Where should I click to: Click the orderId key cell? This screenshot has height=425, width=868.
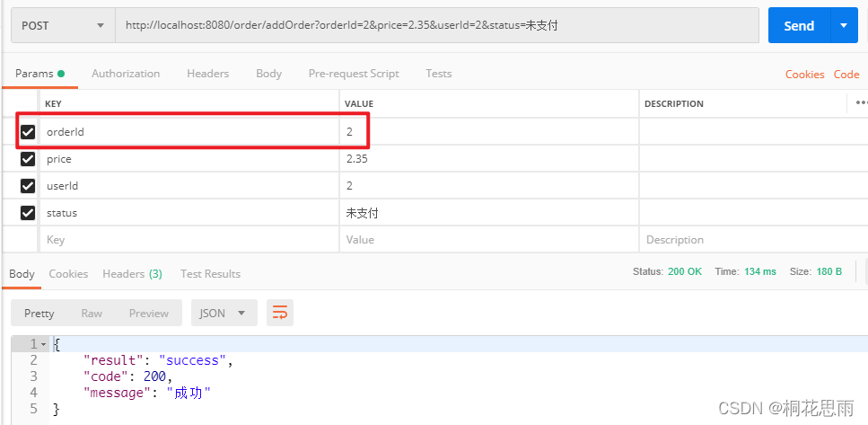pyautogui.click(x=189, y=132)
